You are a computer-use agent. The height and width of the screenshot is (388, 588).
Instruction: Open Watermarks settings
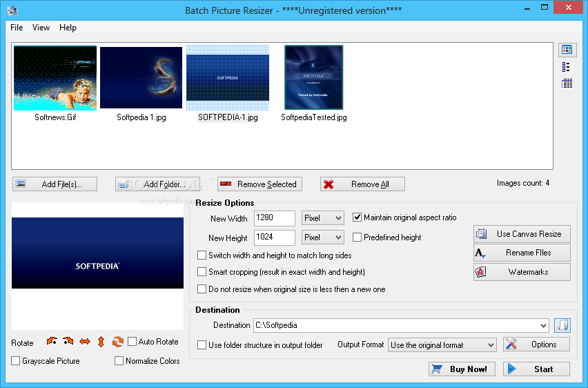522,272
